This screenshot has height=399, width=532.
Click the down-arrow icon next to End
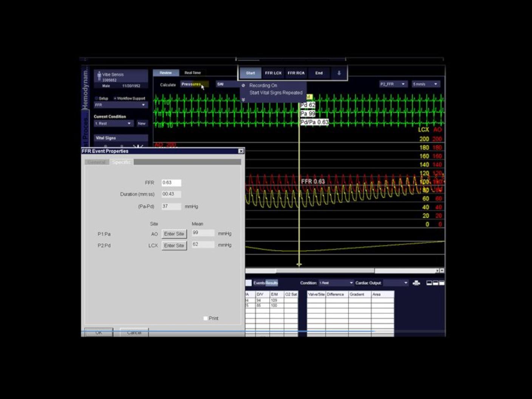pos(339,73)
